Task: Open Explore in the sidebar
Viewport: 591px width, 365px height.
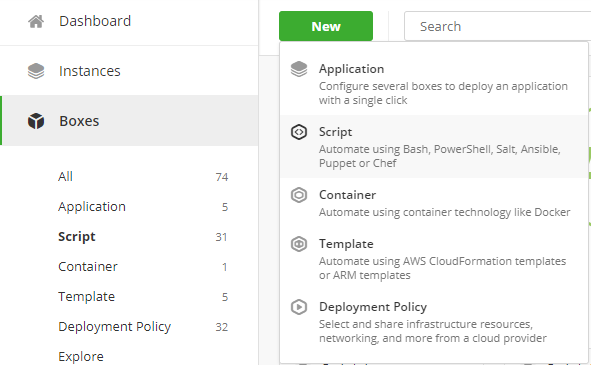Action: pyautogui.click(x=81, y=357)
